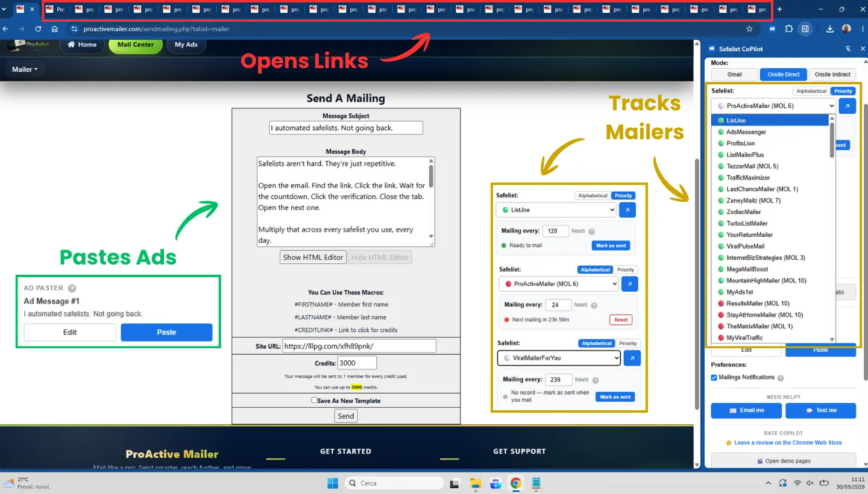Image resolution: width=868 pixels, height=494 pixels.
Task: Click the Email me button
Action: tap(746, 410)
